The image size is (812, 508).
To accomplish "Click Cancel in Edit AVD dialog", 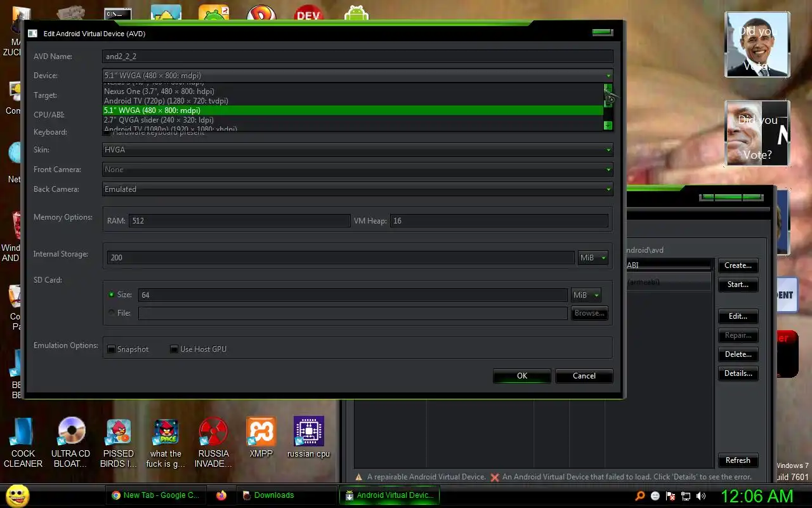I will click(584, 376).
